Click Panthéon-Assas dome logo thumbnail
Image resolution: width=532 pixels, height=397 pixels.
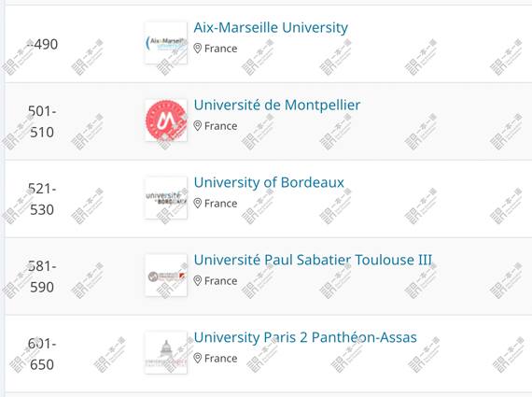pos(166,353)
